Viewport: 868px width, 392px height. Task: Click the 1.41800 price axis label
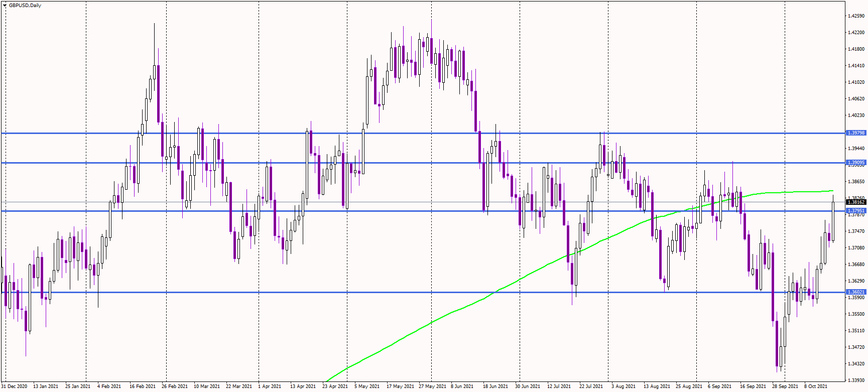(856, 49)
